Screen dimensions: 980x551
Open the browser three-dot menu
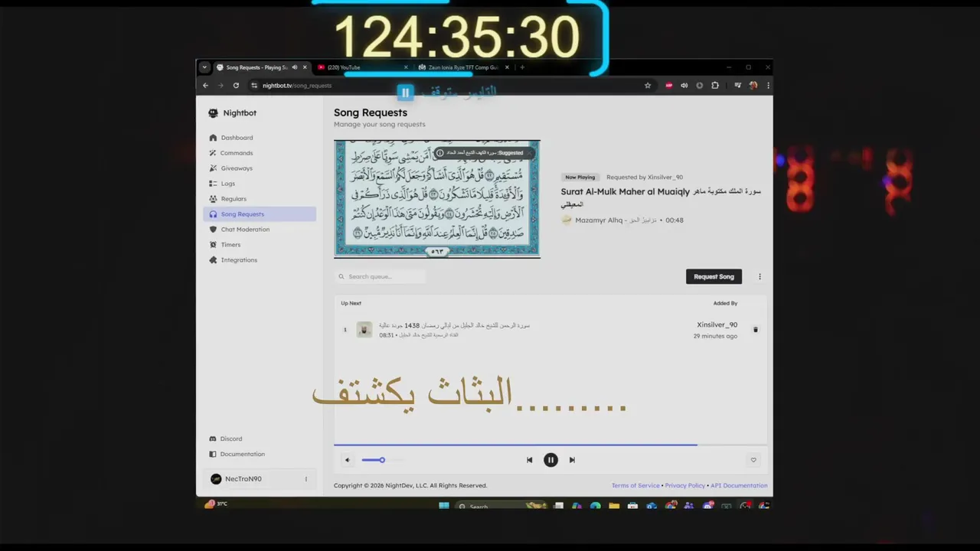[768, 86]
